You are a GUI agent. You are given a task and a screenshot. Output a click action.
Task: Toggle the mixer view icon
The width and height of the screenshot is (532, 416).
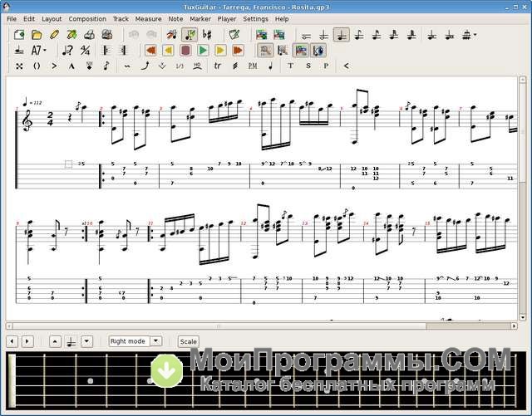tap(301, 51)
